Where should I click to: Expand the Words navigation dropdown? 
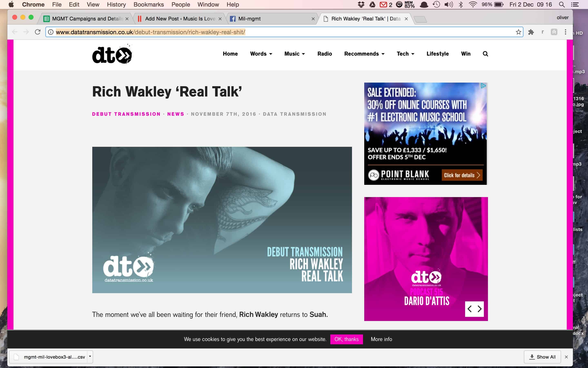261,54
